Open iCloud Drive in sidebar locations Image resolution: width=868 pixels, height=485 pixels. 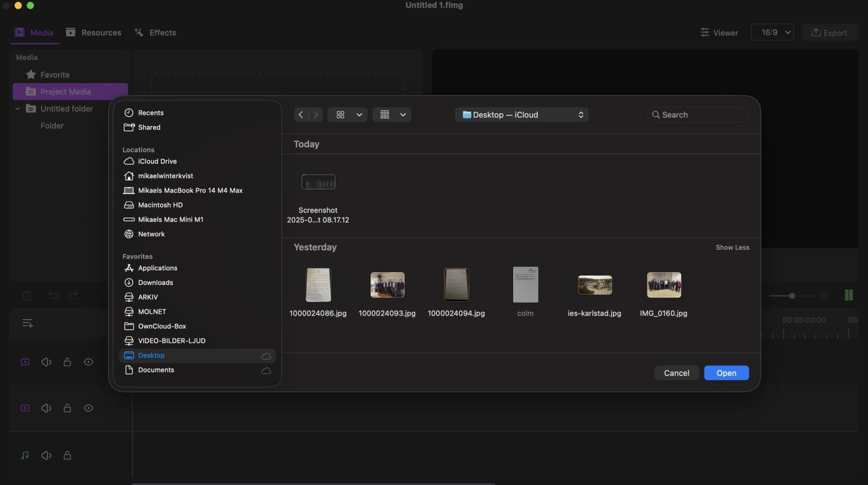tap(157, 161)
